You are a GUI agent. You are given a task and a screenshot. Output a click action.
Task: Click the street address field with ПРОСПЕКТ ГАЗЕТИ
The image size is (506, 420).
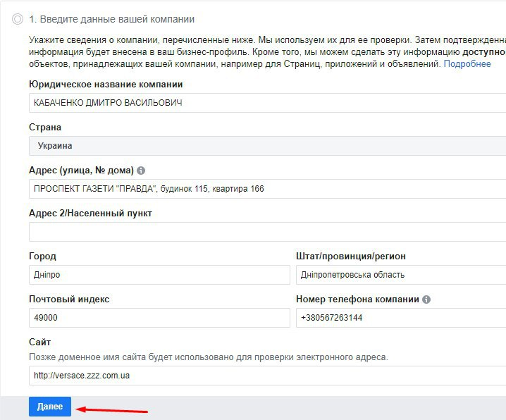coord(268,189)
